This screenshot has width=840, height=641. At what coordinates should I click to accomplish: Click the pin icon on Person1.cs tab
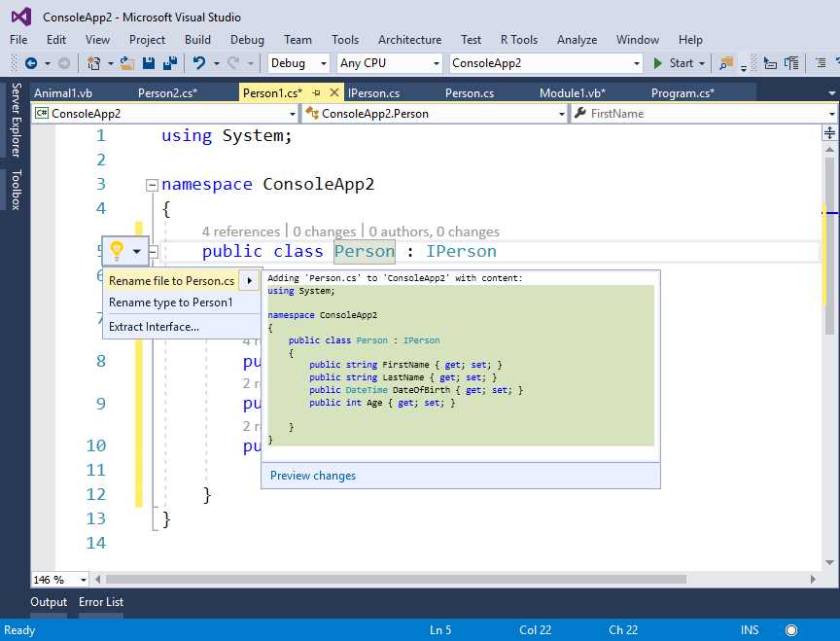click(316, 93)
